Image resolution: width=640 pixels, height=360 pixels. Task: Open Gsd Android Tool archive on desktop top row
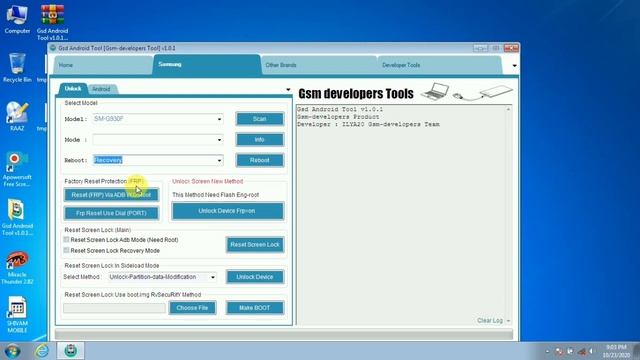coord(52,21)
